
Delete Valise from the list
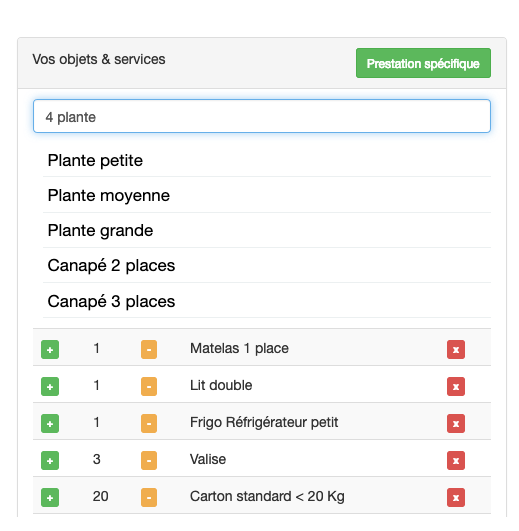(x=456, y=461)
